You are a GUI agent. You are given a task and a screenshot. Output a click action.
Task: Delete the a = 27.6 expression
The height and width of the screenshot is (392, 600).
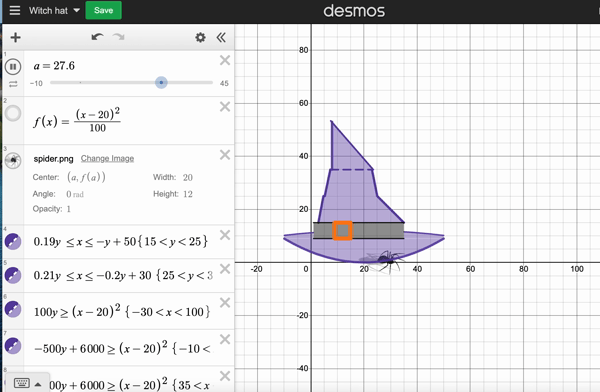pyautogui.click(x=225, y=60)
